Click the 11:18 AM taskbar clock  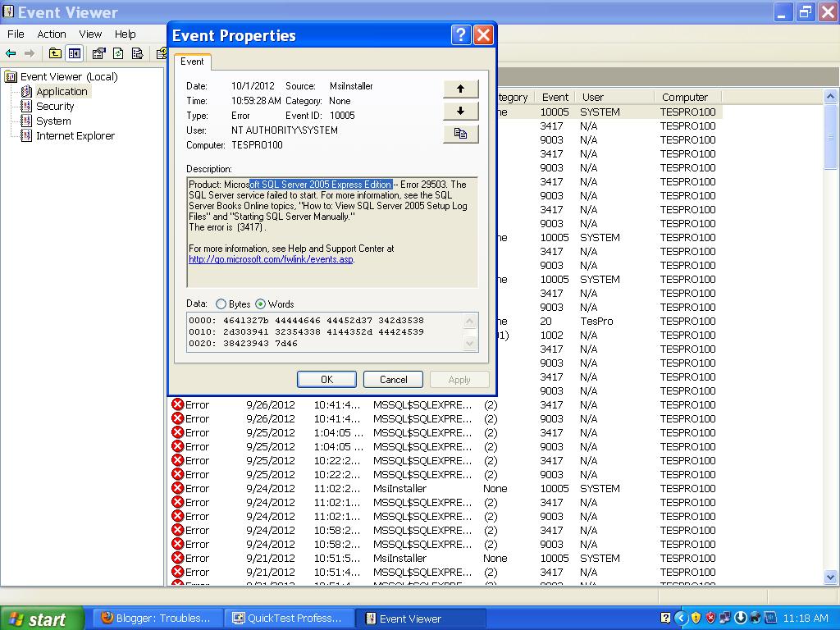point(806,618)
